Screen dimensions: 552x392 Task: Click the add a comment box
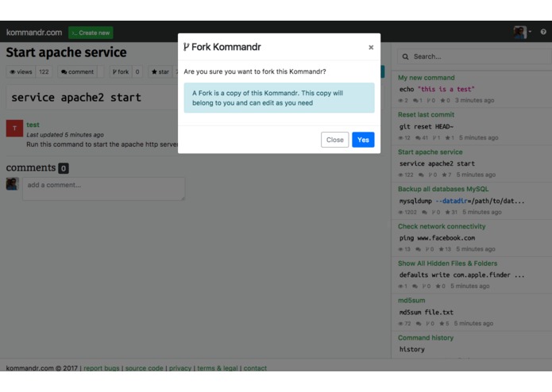click(103, 189)
